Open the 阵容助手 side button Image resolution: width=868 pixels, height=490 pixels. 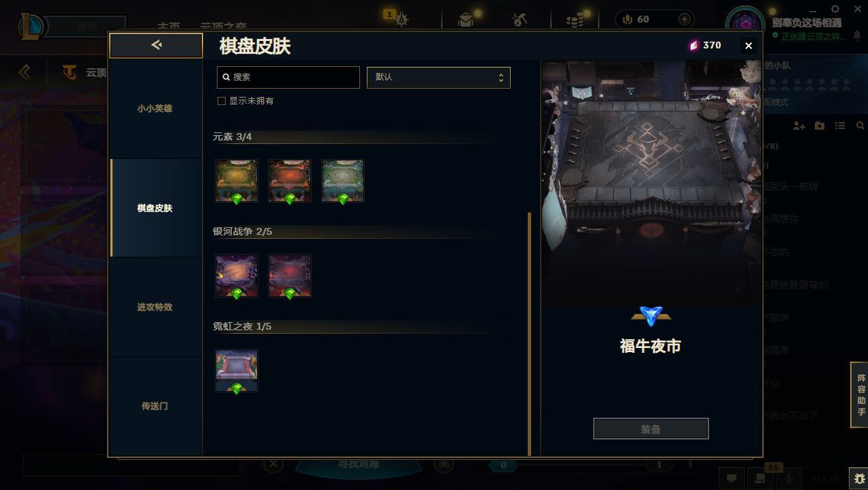pyautogui.click(x=860, y=395)
